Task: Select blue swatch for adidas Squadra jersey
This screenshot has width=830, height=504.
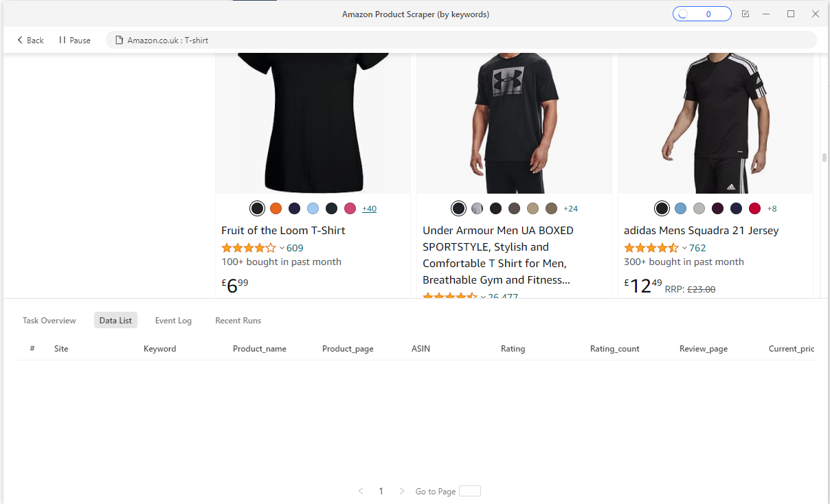Action: click(680, 209)
